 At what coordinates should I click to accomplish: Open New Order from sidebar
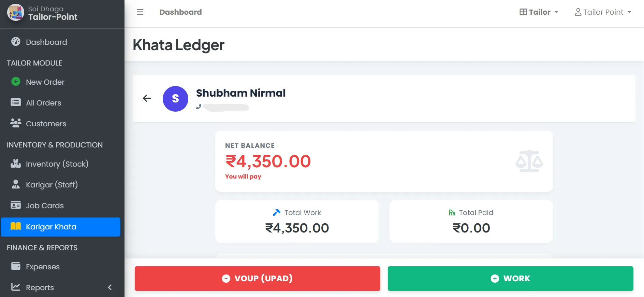pos(45,82)
